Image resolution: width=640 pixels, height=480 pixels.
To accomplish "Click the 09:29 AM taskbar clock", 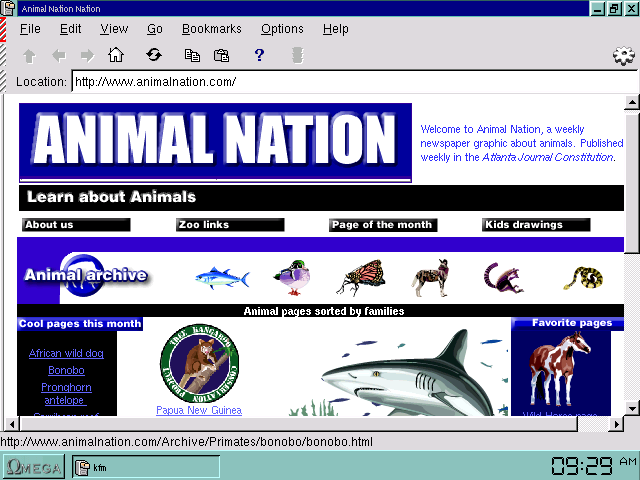I will (x=594, y=465).
